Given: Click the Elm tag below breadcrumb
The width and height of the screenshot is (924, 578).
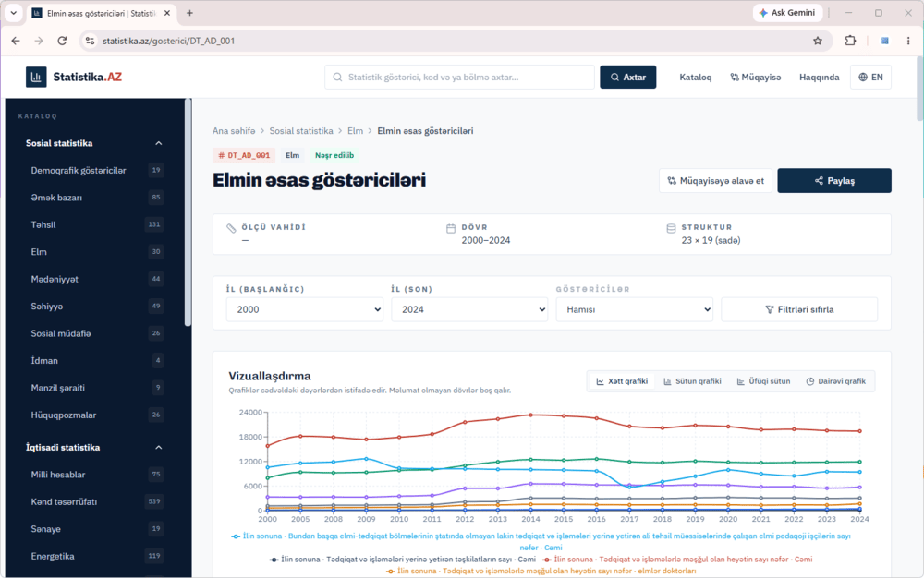Looking at the screenshot, I should click(292, 155).
